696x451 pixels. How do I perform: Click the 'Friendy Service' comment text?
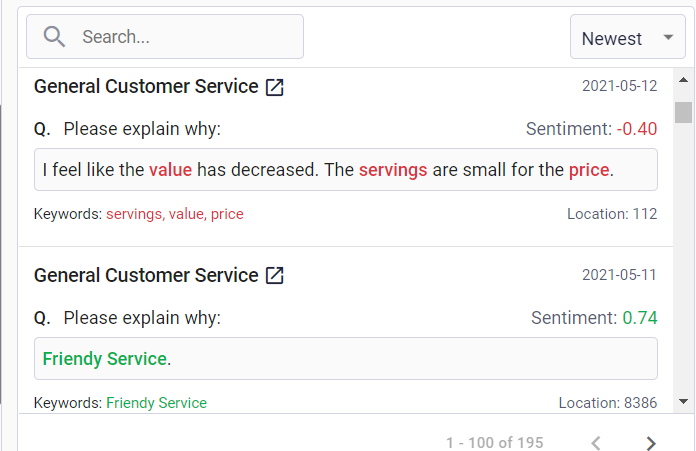(x=104, y=358)
